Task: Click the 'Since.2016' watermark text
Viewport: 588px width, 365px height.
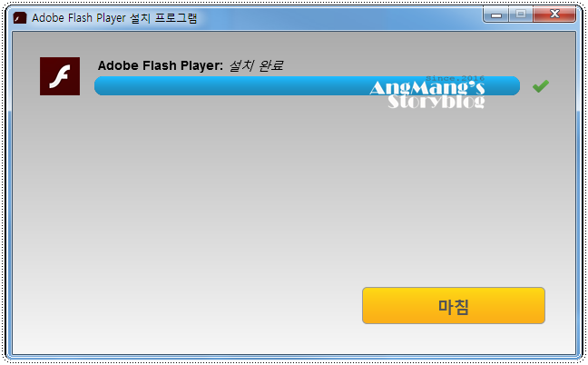Action: [455, 78]
